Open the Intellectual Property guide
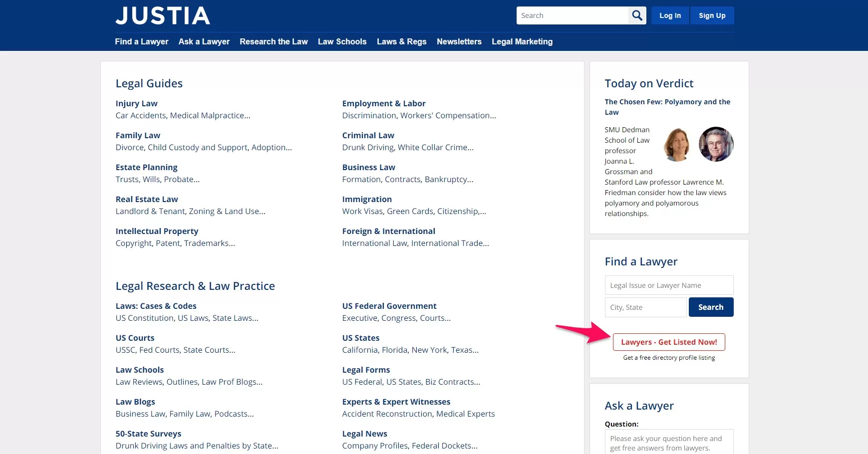Image resolution: width=868 pixels, height=454 pixels. [x=157, y=231]
